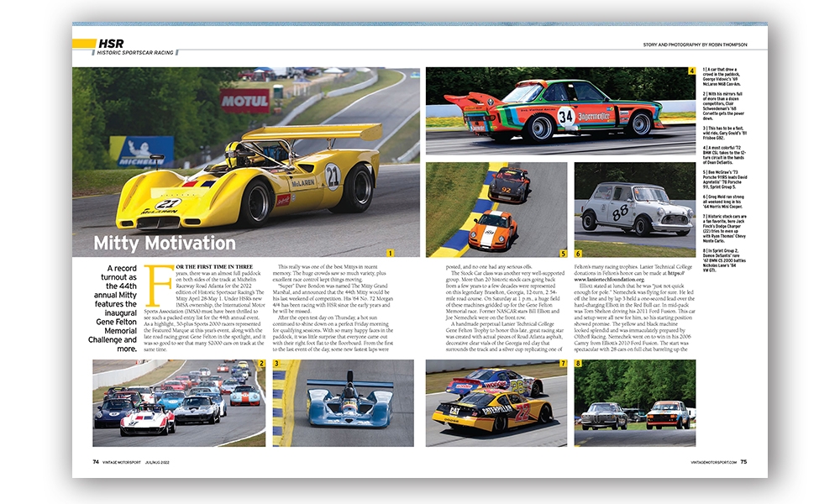
Task: Select the Corvette pack race-start photo
Action: point(179,402)
